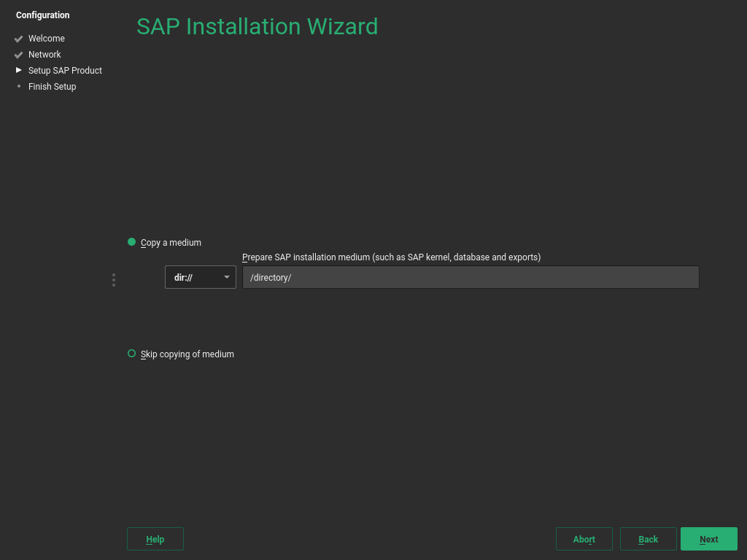Click the SAP Installation Wizard heading

click(x=257, y=26)
